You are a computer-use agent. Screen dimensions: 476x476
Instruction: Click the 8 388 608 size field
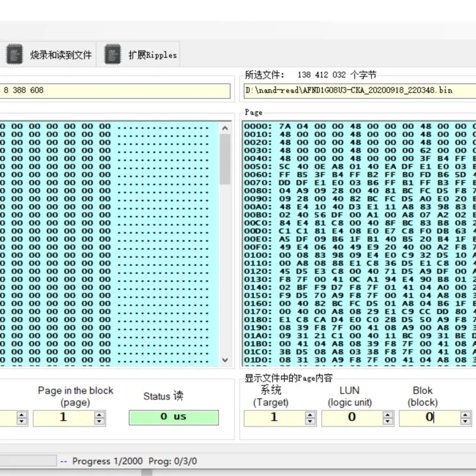click(113, 90)
